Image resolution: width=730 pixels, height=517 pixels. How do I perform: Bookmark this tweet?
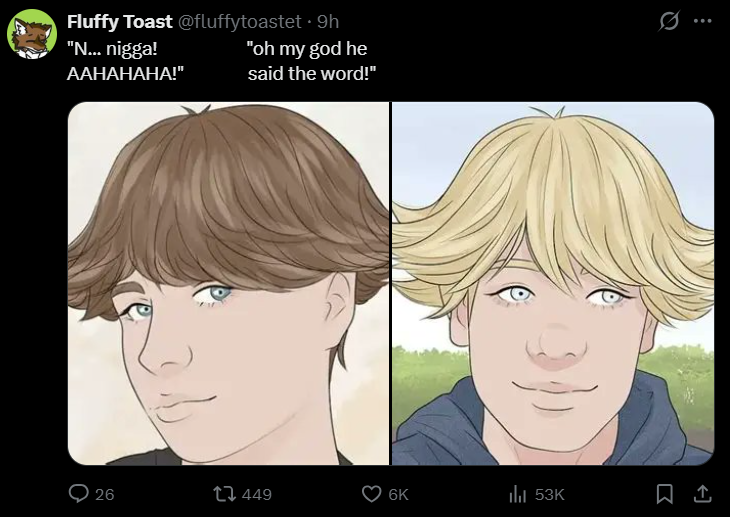[x=664, y=494]
